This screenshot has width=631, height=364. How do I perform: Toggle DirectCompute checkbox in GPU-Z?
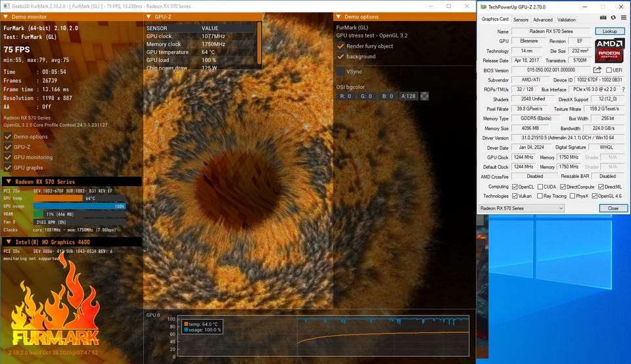pos(563,187)
